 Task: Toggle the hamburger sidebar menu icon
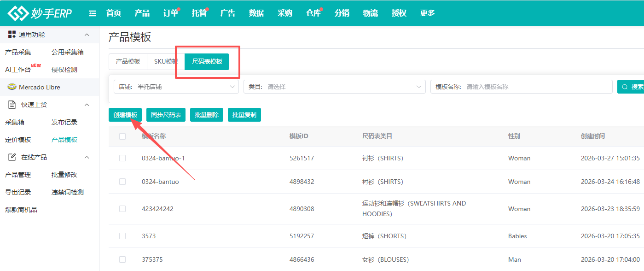point(93,13)
